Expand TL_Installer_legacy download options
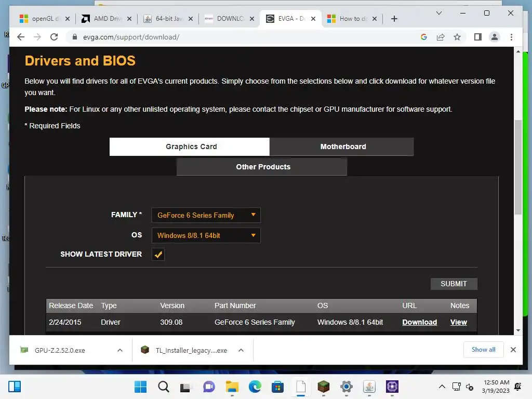The height and width of the screenshot is (399, 532). [241, 350]
